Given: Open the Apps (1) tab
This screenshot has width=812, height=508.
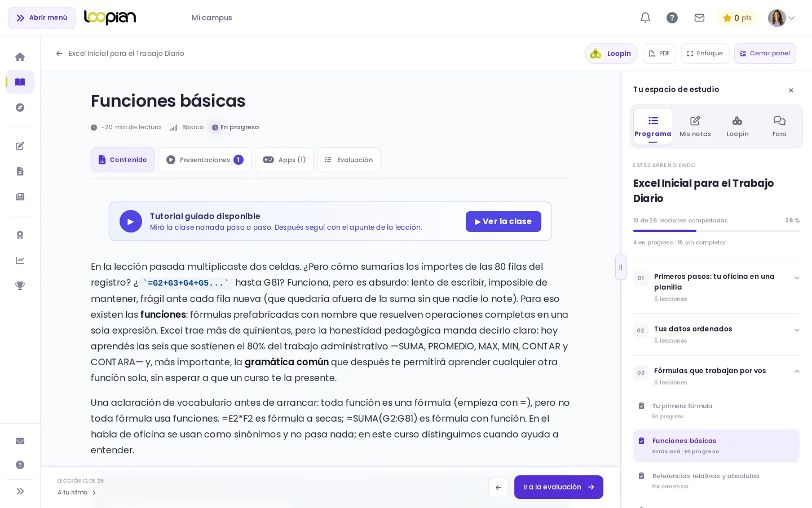Looking at the screenshot, I should pos(284,160).
